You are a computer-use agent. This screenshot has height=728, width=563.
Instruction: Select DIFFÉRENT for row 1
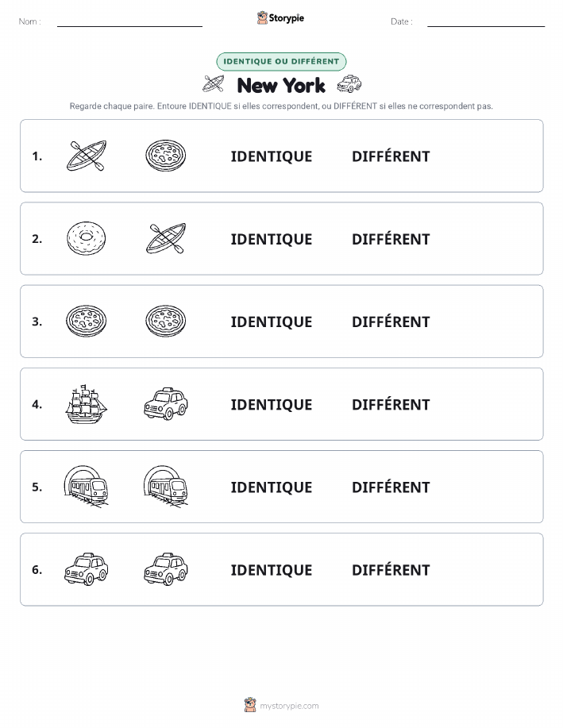(391, 156)
